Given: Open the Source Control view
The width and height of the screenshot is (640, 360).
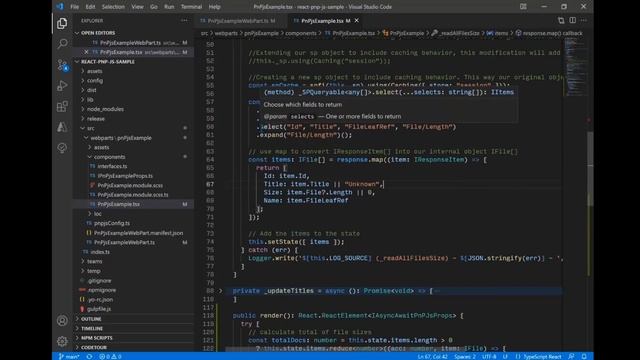Looking at the screenshot, I should pos(62,65).
